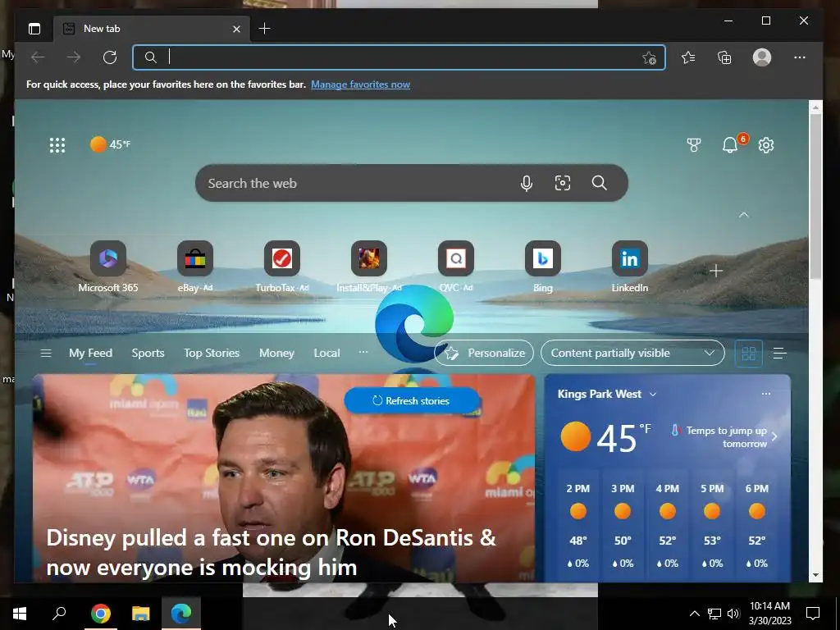The width and height of the screenshot is (840, 630).
Task: Show more feed categories ellipsis
Action: coord(363,352)
